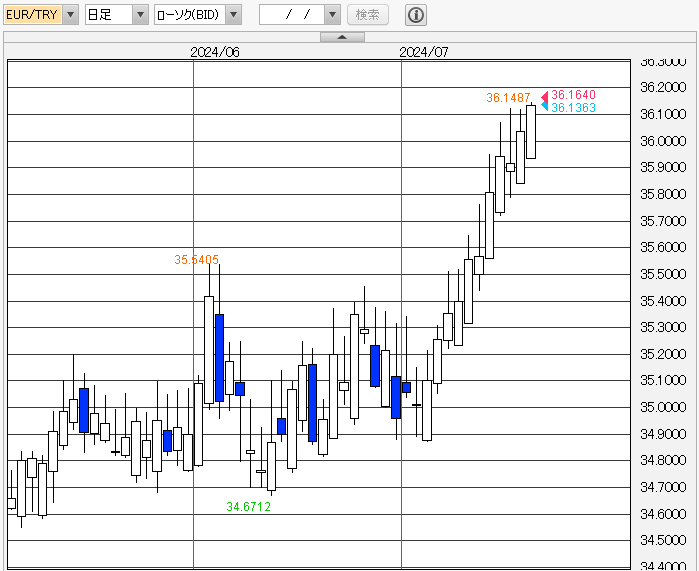Click the 36.0000 price axis label
This screenshot has height=571, width=699.
[x=663, y=141]
